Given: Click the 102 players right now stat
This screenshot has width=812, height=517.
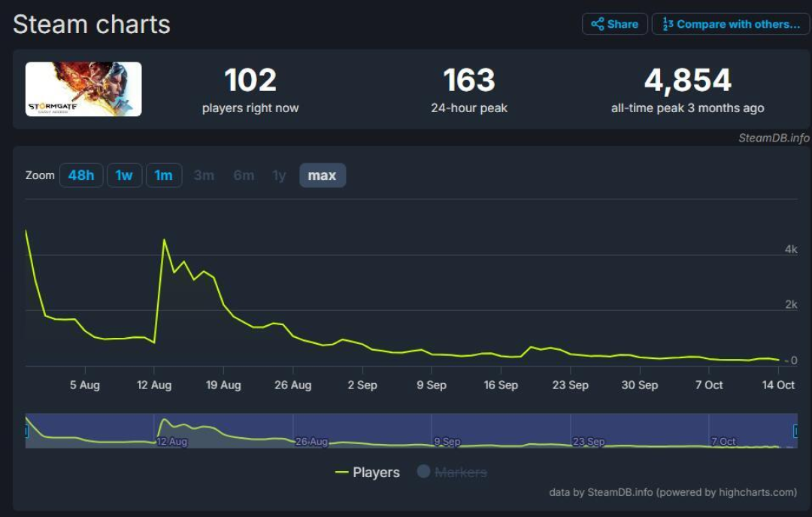Looking at the screenshot, I should coord(250,90).
